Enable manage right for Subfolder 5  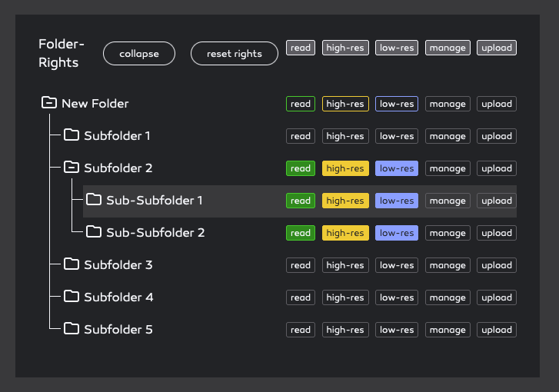448,330
